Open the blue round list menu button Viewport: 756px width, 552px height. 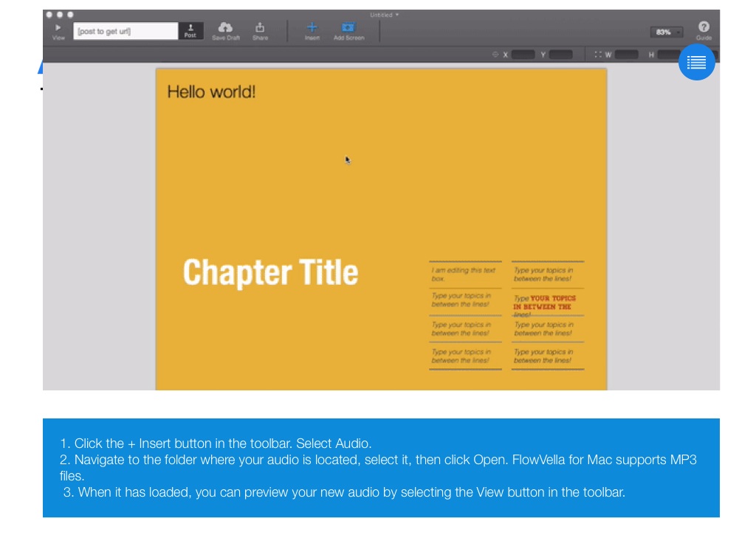point(696,63)
